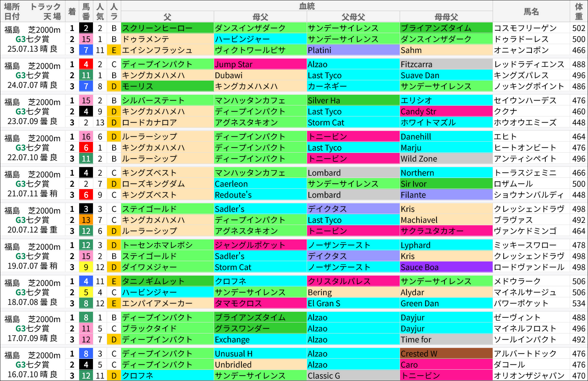Select sire cell トーセンホマレボシ
Screen dimensions: 588x381
point(167,245)
